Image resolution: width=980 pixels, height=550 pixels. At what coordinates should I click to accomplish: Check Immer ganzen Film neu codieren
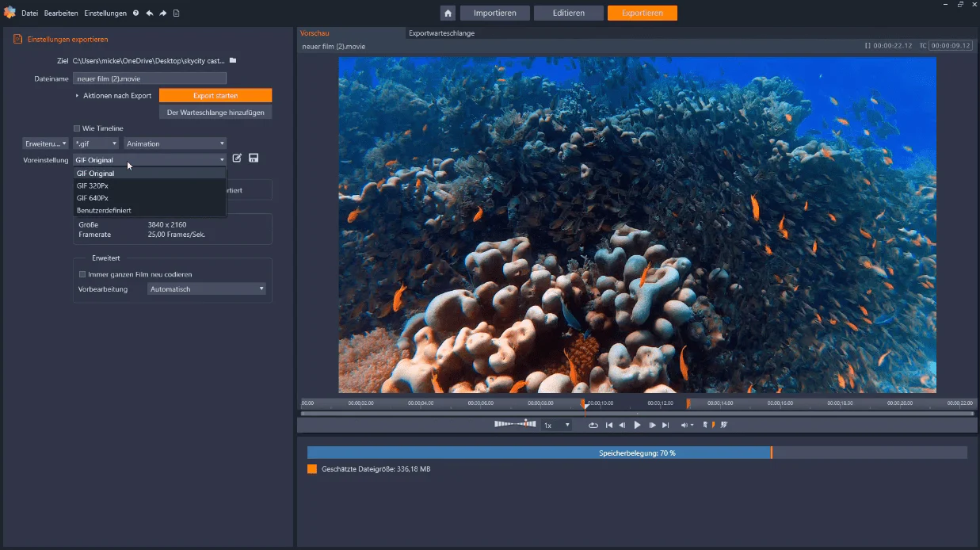(82, 274)
